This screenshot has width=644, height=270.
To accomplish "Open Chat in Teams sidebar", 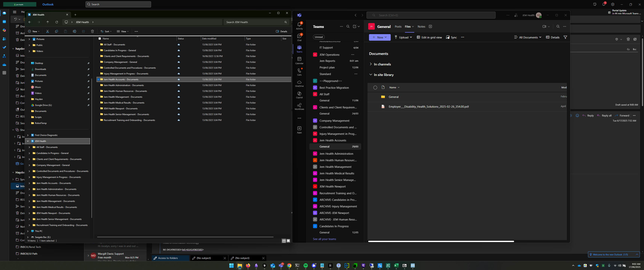I will [x=299, y=37].
